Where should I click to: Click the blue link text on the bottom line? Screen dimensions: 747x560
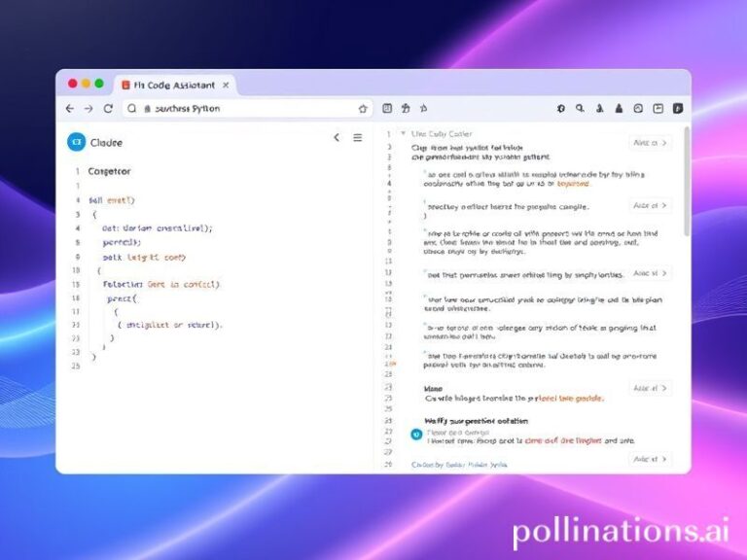(459, 465)
